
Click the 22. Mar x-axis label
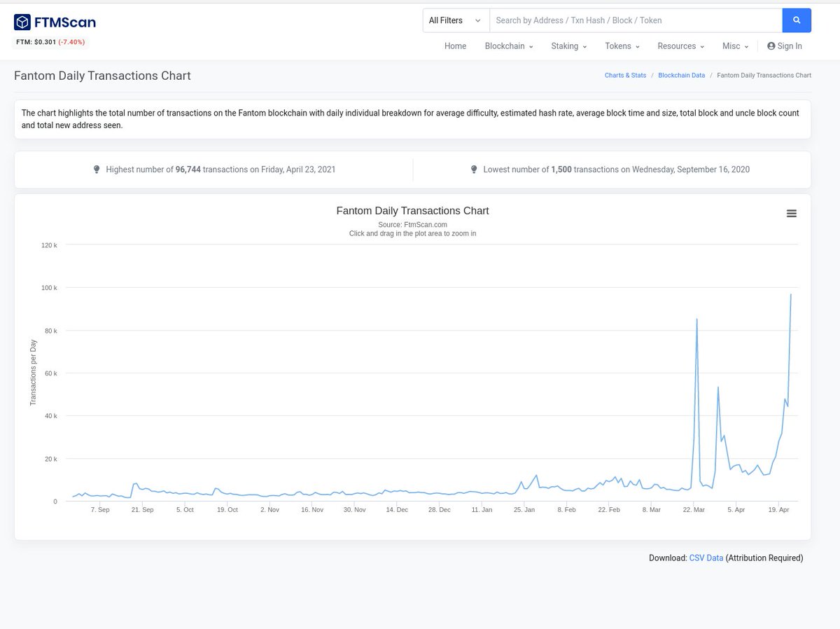[x=694, y=510]
